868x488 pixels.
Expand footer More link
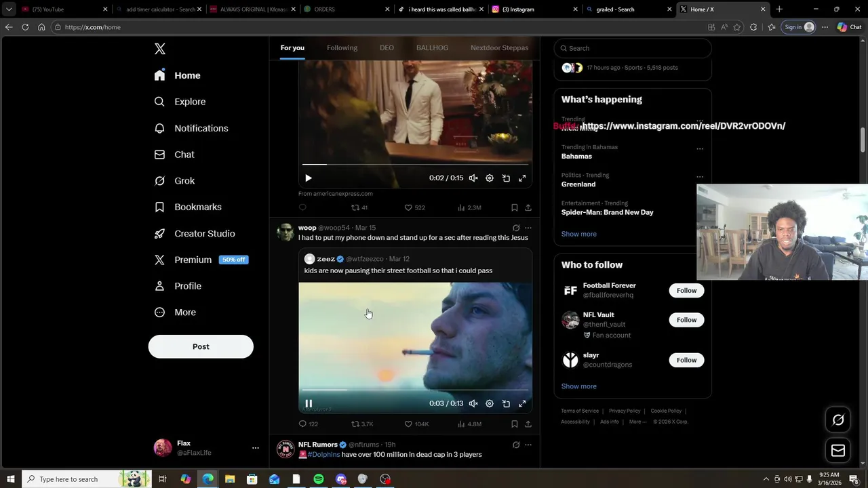point(637,422)
